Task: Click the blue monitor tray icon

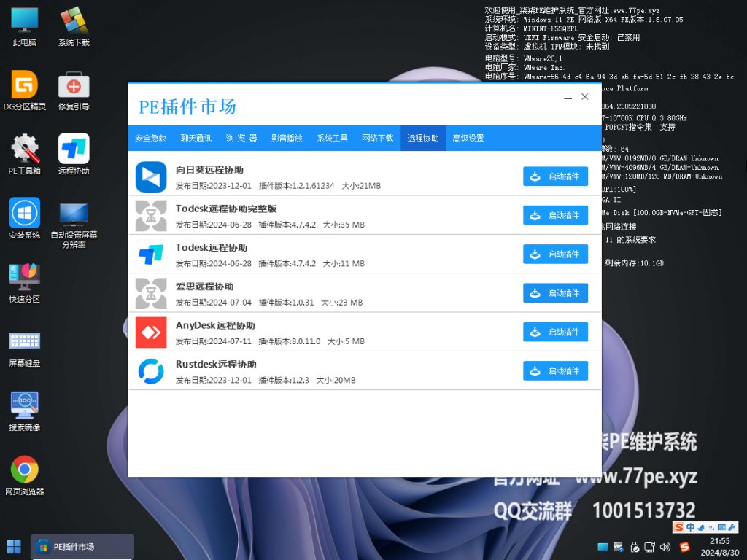Action: 603,547
